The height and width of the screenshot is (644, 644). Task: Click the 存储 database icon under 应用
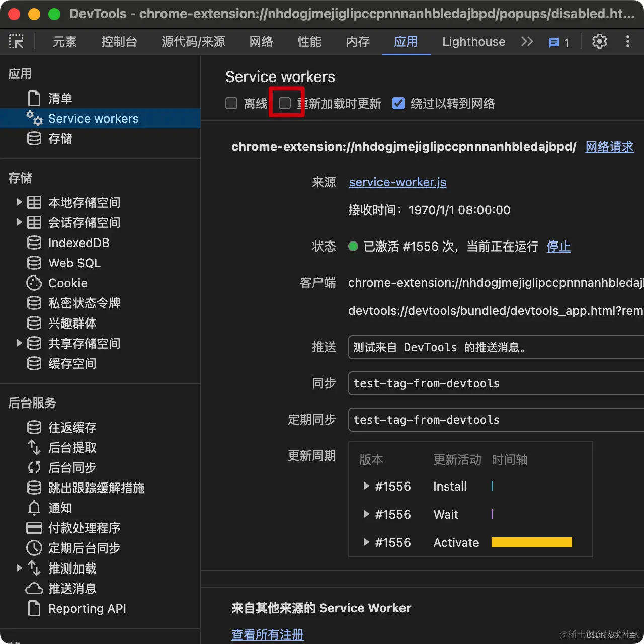pos(34,138)
